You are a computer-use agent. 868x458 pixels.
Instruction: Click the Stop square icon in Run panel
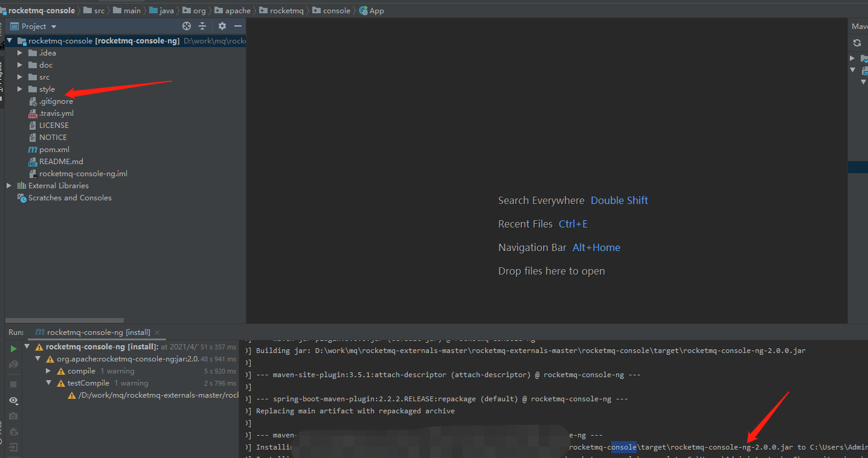point(13,384)
